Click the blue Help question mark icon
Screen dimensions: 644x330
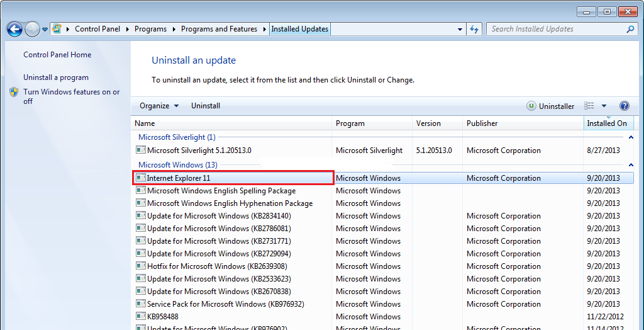(624, 106)
